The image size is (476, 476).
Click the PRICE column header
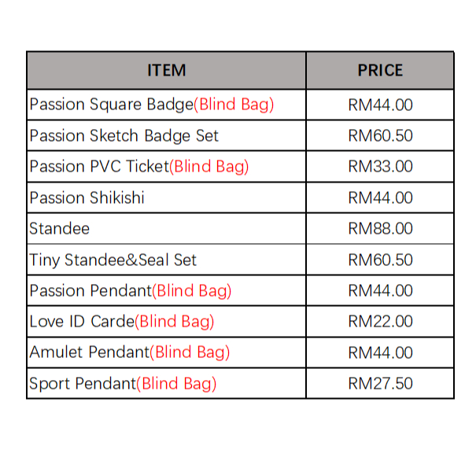point(380,71)
